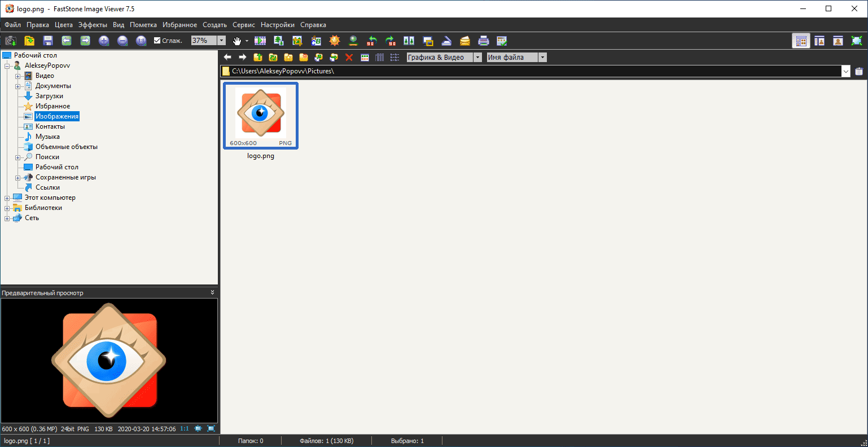The image size is (868, 447).
Task: Open the crop board tool
Action: coord(297,41)
